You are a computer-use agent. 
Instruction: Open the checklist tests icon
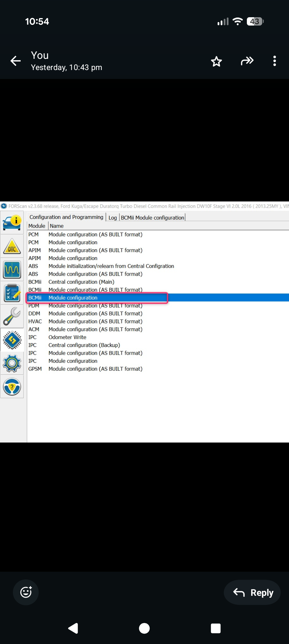coord(12,293)
